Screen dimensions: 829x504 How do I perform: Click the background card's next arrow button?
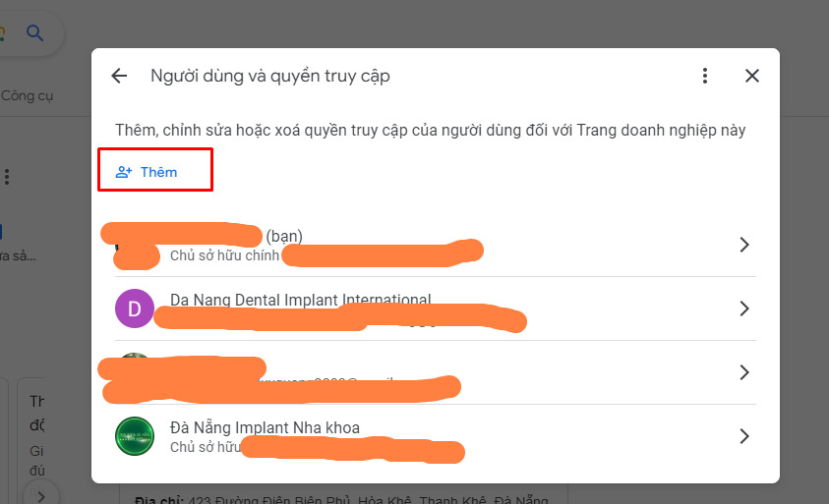[x=41, y=496]
